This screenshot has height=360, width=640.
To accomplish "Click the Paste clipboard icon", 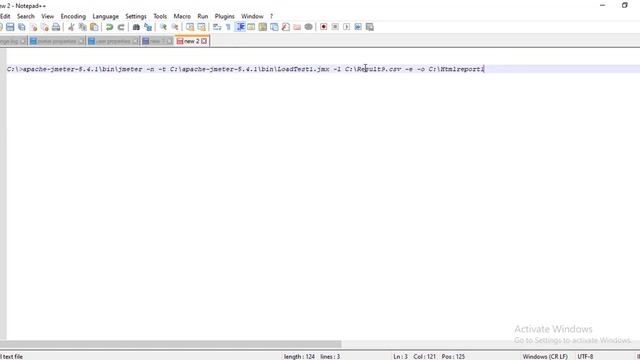I will [x=94, y=27].
